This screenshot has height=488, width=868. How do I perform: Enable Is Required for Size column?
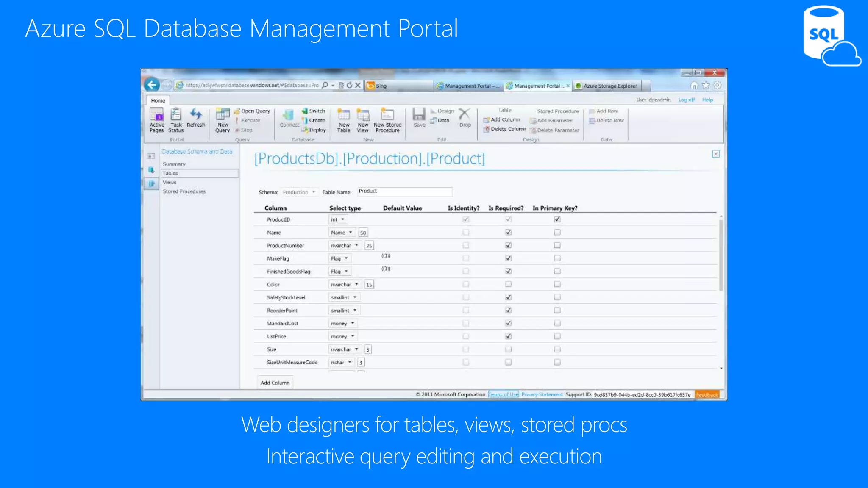[508, 349]
